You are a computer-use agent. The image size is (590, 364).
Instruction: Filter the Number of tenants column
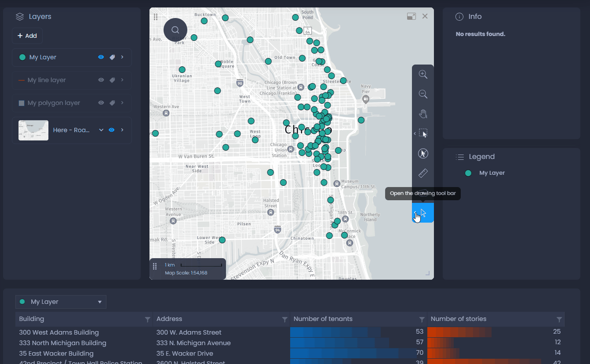coord(422,320)
